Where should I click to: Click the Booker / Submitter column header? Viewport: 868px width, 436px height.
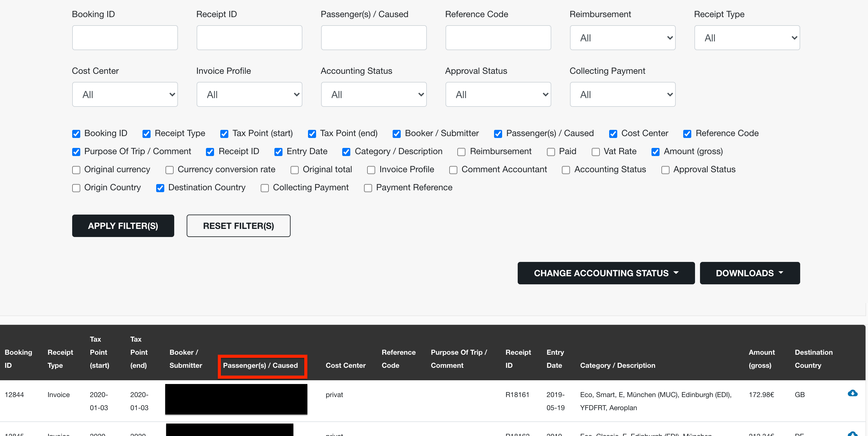[186, 359]
